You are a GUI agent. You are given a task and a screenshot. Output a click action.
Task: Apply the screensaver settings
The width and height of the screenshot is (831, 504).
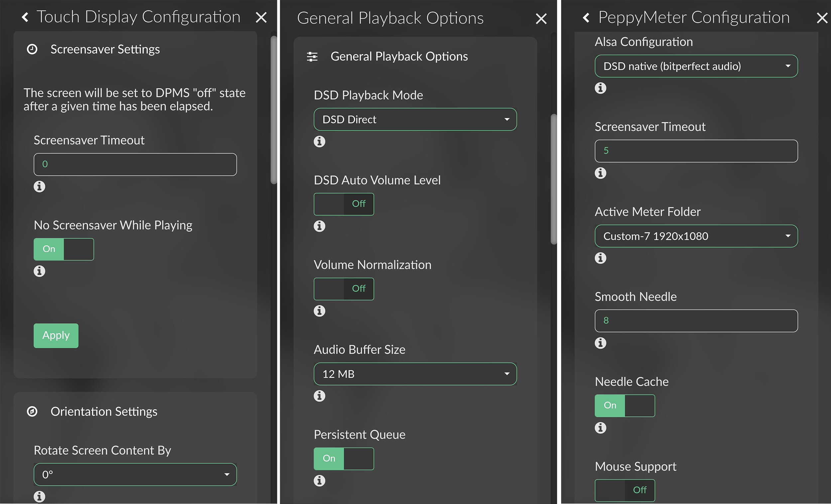tap(56, 336)
